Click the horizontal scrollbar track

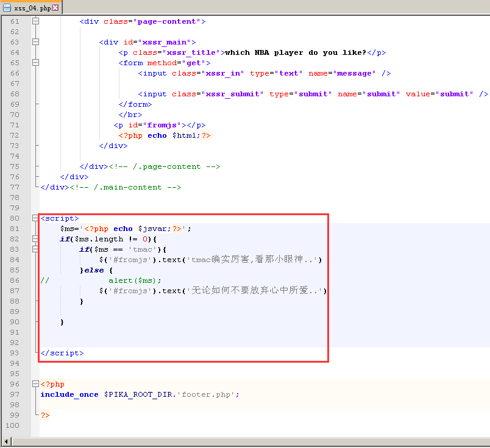coord(250,442)
